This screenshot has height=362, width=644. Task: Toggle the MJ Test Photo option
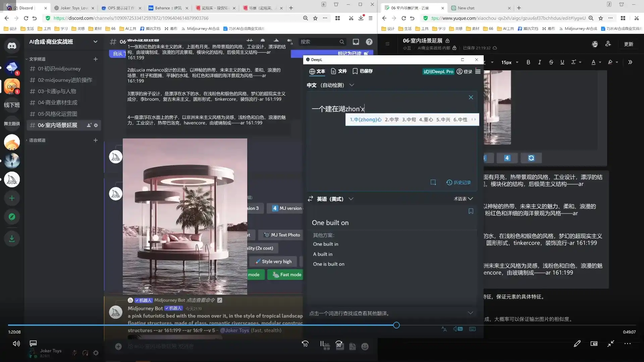pos(281,235)
